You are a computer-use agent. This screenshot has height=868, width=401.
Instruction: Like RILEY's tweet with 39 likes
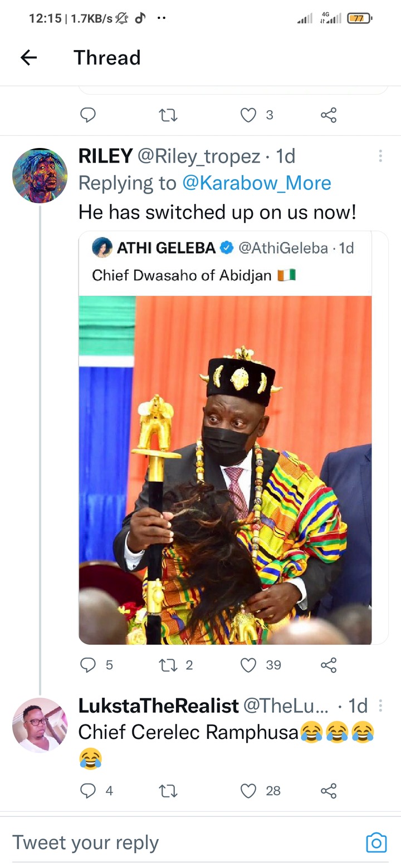click(x=248, y=665)
